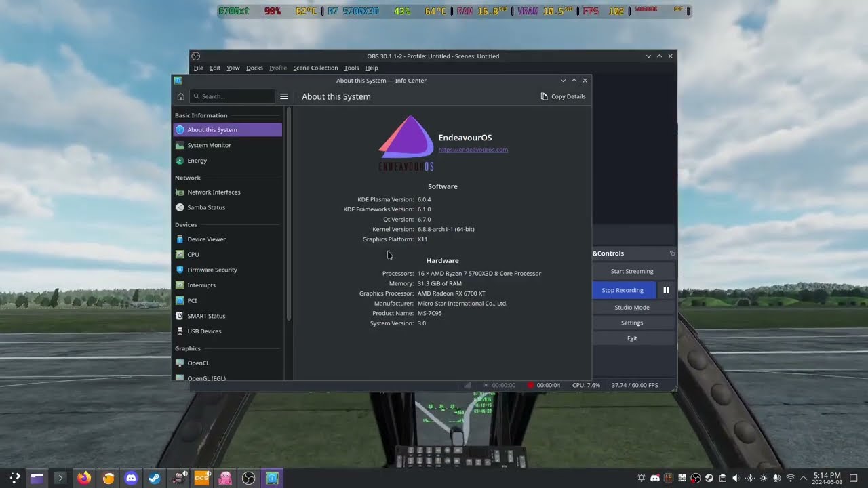Open the OBS tray icon
Screen dimensions: 868x488
click(x=696, y=478)
